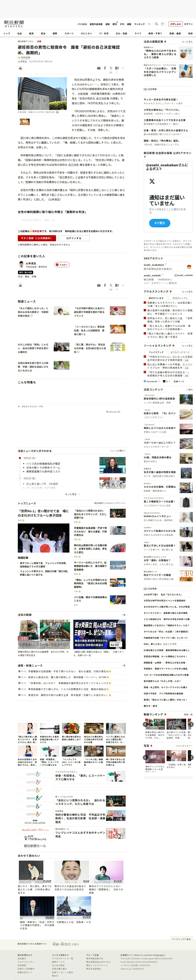Image resolution: width=196 pixels, height=980 pixels.
Task: Play the 広電車両 streetcar video thumbnail
Action: pos(43,634)
